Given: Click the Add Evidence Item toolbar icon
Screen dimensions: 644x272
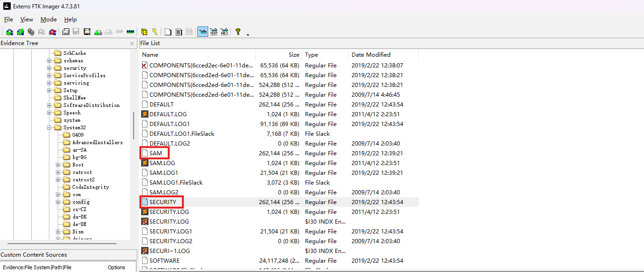Looking at the screenshot, I should (x=9, y=32).
